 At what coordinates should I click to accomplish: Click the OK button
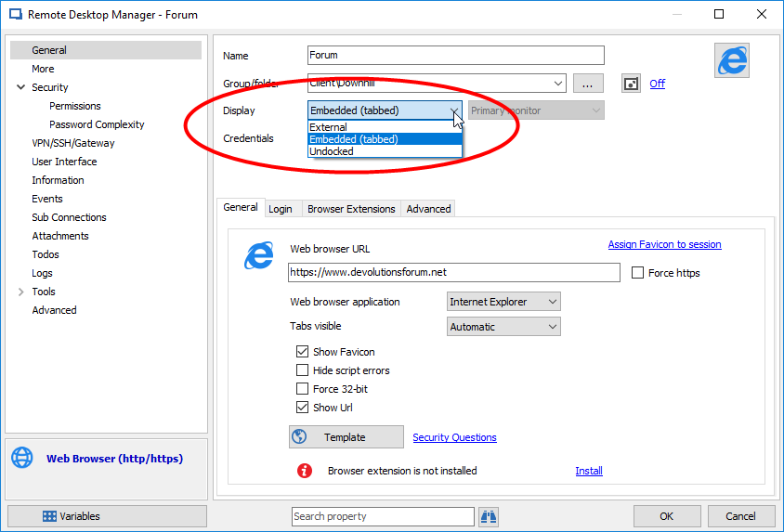point(667,516)
